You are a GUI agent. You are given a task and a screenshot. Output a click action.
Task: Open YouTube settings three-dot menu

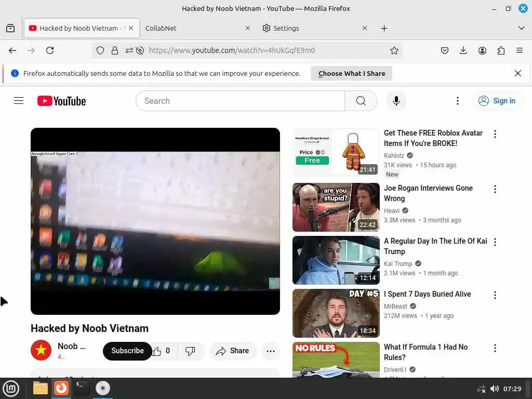(x=457, y=101)
